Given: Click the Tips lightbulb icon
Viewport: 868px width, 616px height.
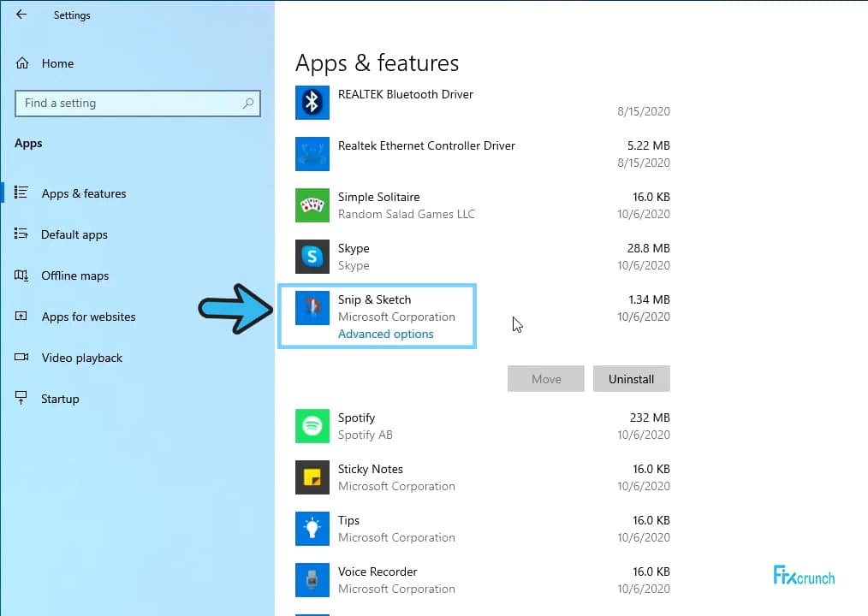Looking at the screenshot, I should (x=312, y=529).
